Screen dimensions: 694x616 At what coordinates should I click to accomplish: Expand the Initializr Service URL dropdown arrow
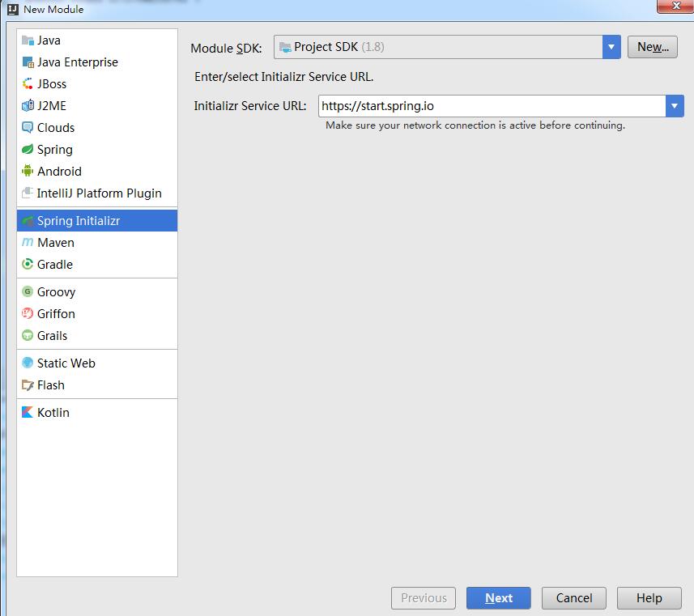point(675,106)
